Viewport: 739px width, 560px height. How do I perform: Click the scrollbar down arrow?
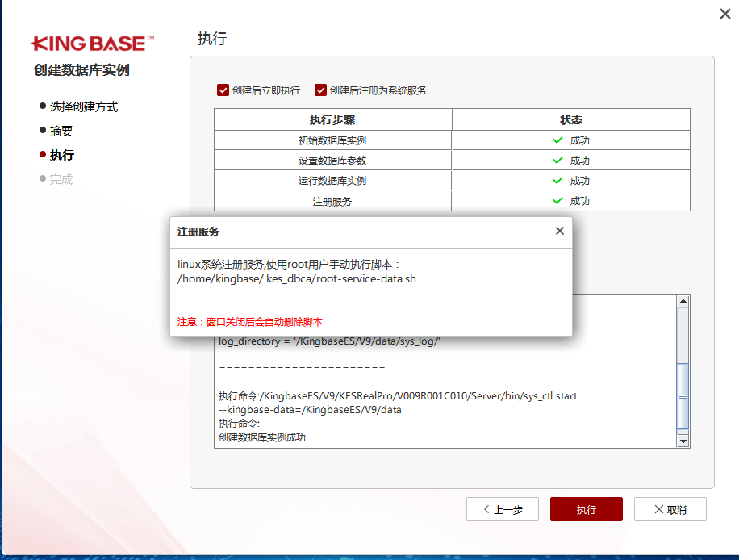click(x=683, y=441)
